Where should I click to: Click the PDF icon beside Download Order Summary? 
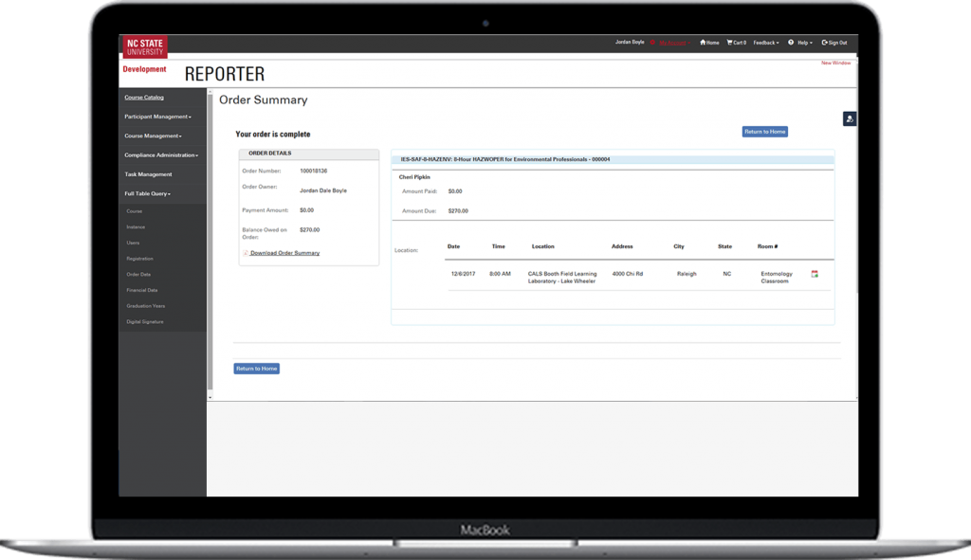246,253
